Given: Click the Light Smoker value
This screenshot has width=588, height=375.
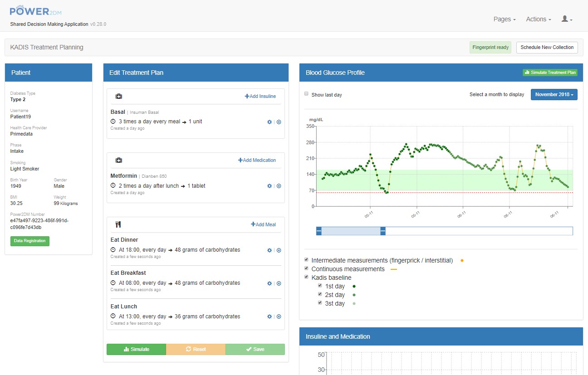Looking at the screenshot, I should click(25, 169).
